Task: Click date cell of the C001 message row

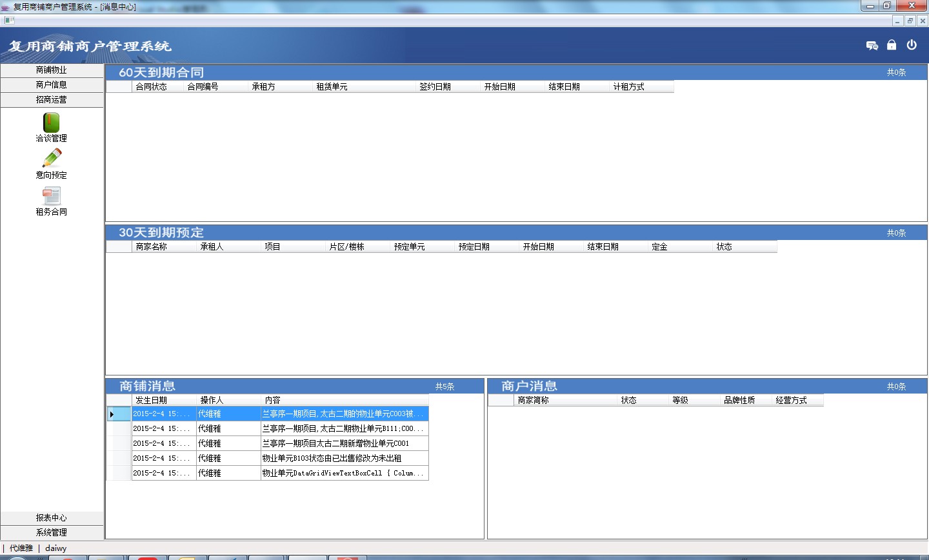Action: [x=164, y=443]
